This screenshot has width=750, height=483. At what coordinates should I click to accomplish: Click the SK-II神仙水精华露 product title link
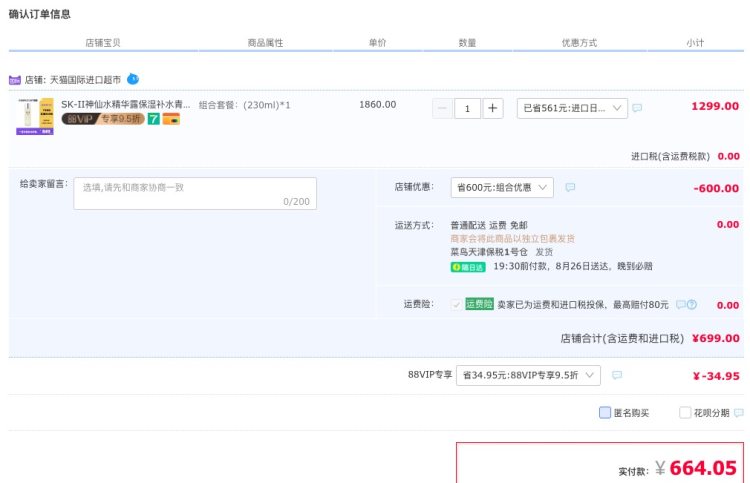(x=125, y=104)
